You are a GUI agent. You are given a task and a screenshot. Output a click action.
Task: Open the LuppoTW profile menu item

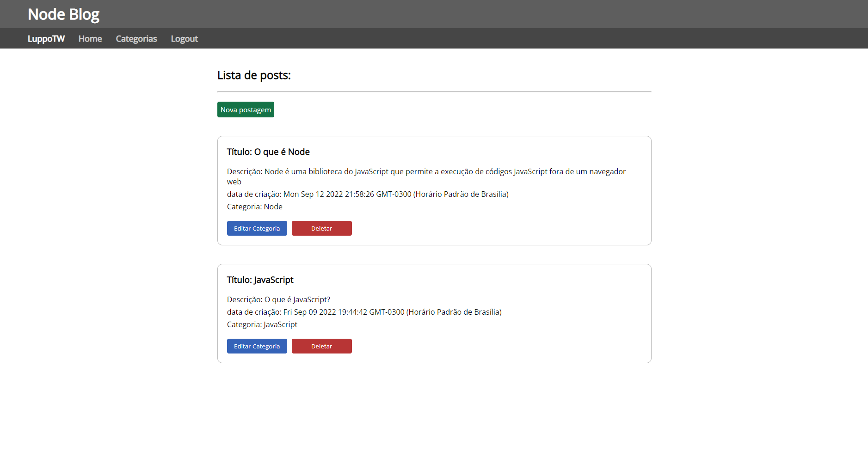(46, 38)
